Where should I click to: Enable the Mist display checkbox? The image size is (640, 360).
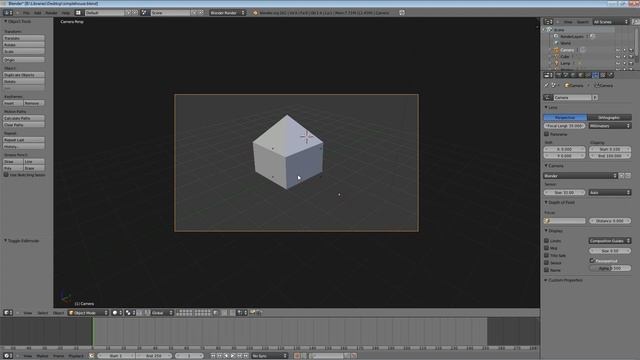click(547, 248)
